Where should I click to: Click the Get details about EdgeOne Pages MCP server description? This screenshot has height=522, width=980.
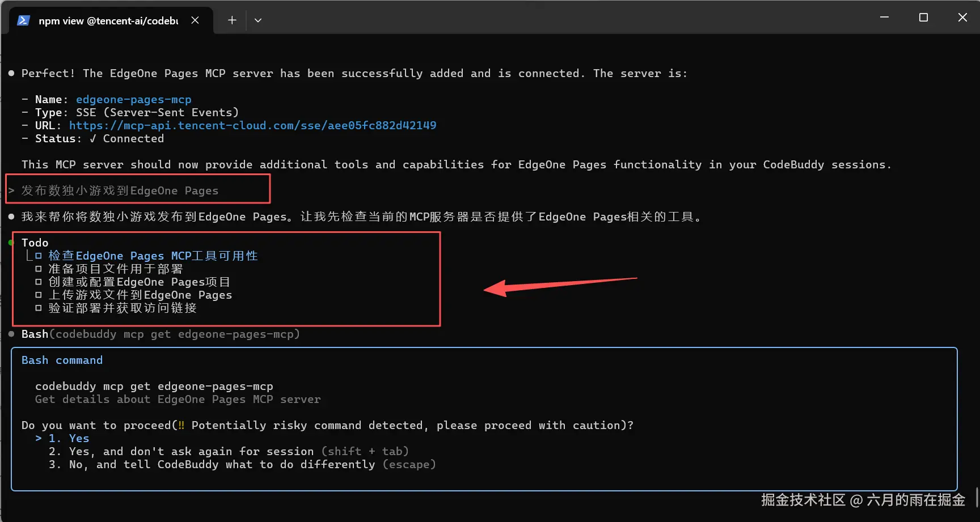click(x=178, y=399)
